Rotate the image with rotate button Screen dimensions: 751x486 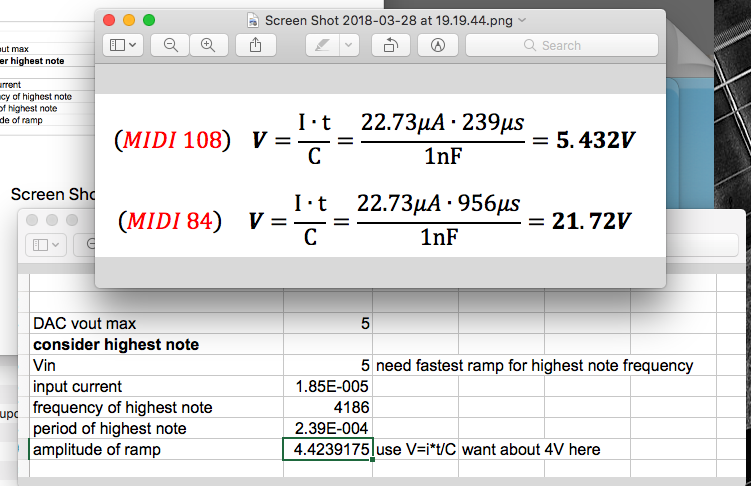(x=391, y=45)
